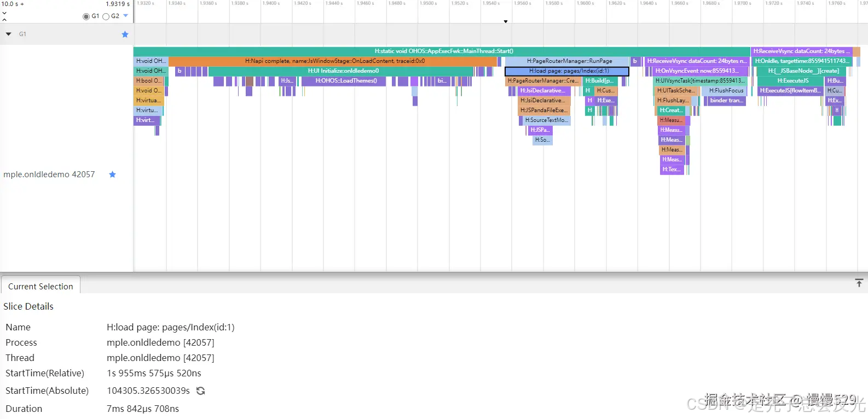868x419 pixels.
Task: Click the pin-to-top arrow icon of the details panel
Action: point(859,283)
